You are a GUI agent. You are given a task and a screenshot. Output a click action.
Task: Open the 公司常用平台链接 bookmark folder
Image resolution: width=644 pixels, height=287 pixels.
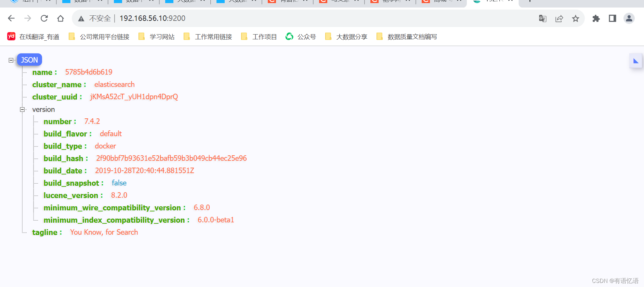[x=99, y=37]
